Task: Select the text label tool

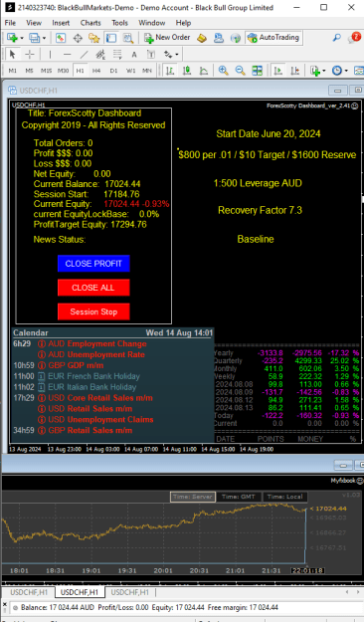Action: (151, 55)
